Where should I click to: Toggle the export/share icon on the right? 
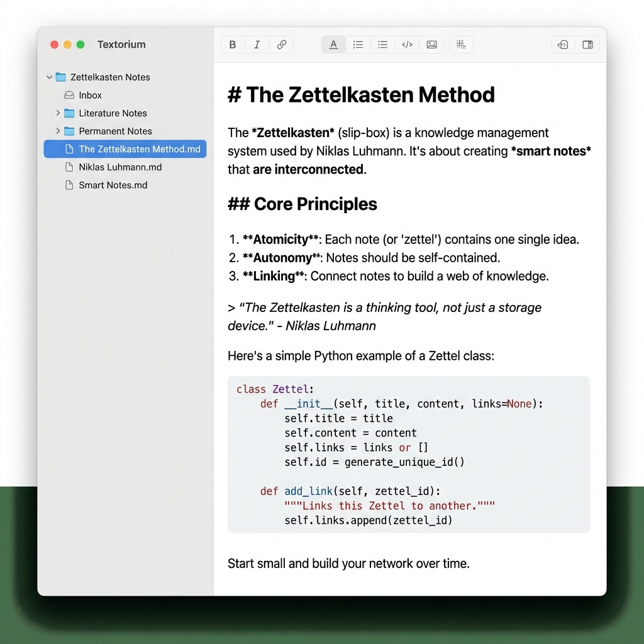click(x=562, y=45)
